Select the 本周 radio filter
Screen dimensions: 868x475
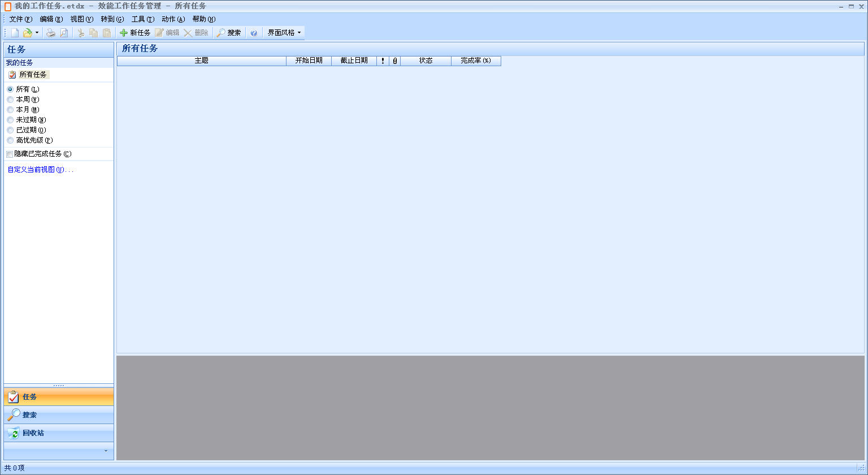10,100
